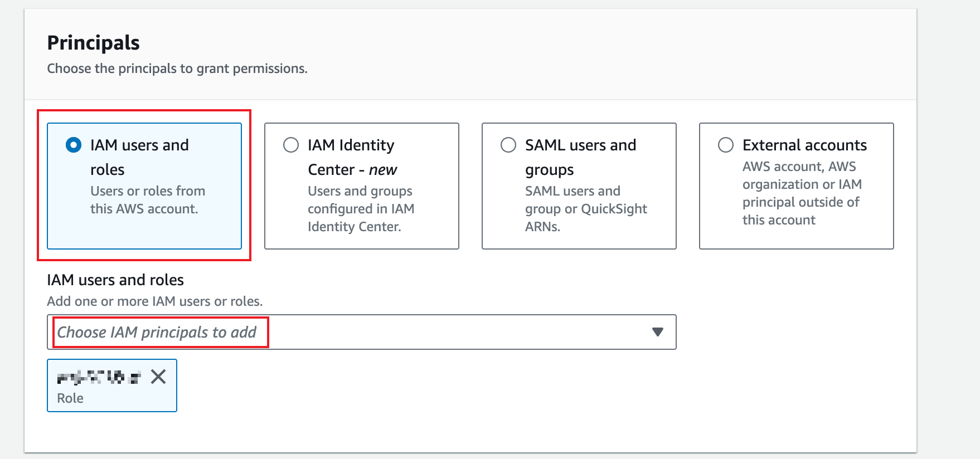
Task: Click 'SAML users and group or QuickSight ARNs.' description
Action: [x=586, y=209]
